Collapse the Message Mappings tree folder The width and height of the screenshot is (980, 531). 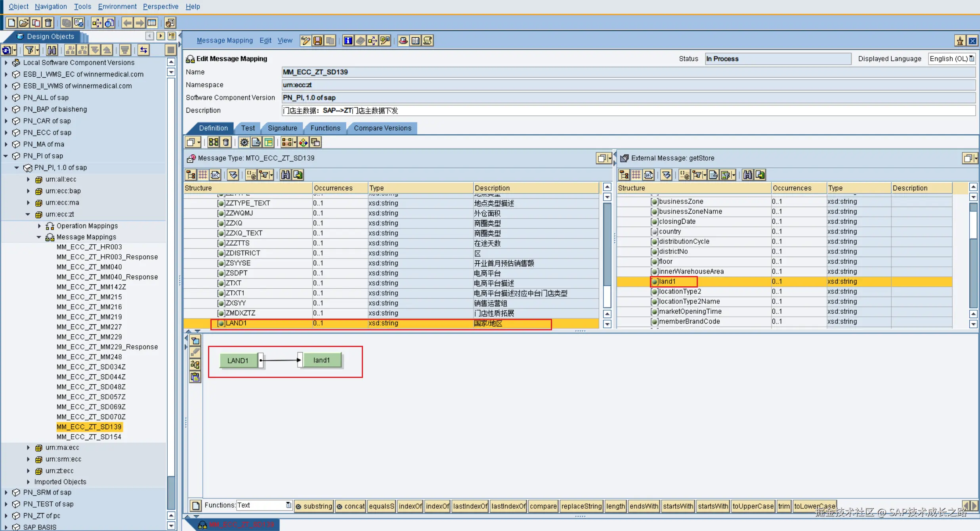click(39, 237)
